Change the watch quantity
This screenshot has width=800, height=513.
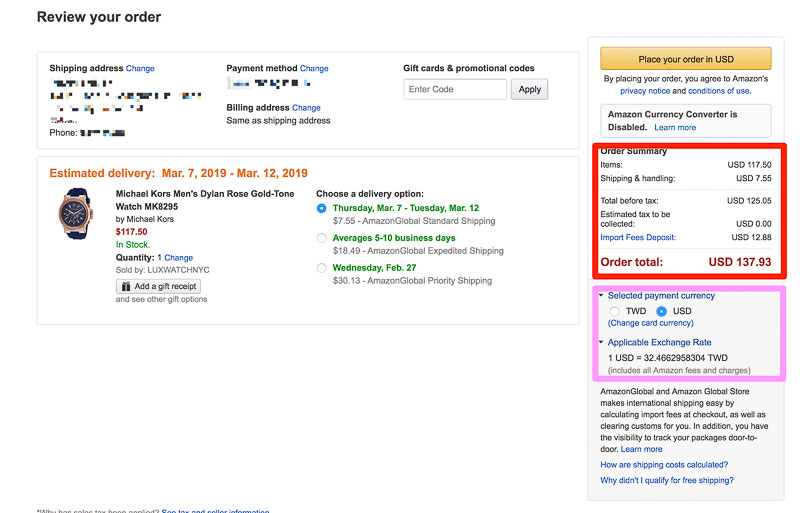tap(179, 258)
